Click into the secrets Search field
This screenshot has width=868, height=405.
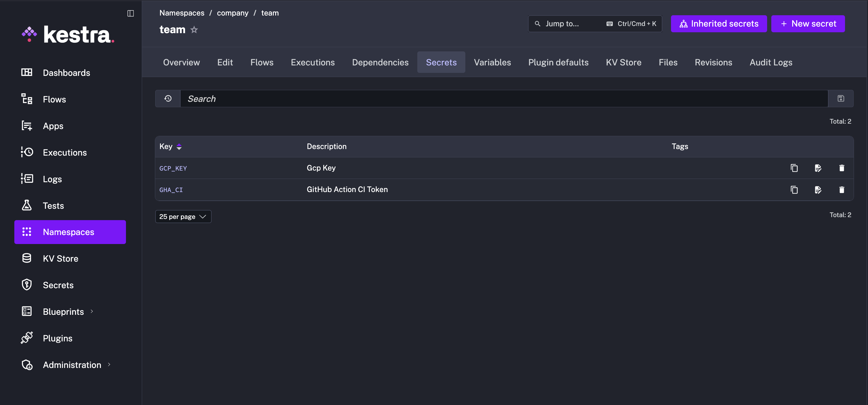504,99
